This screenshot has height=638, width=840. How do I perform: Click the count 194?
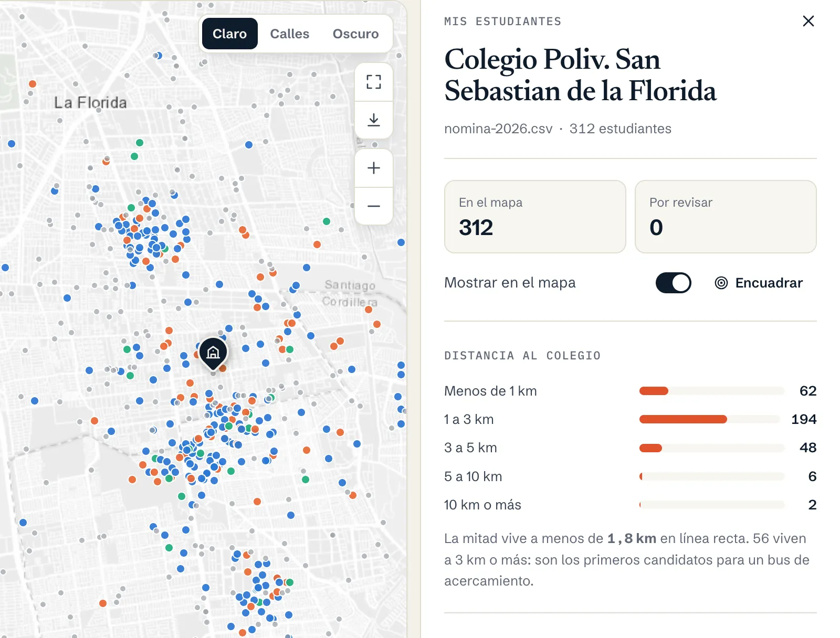[x=804, y=419]
